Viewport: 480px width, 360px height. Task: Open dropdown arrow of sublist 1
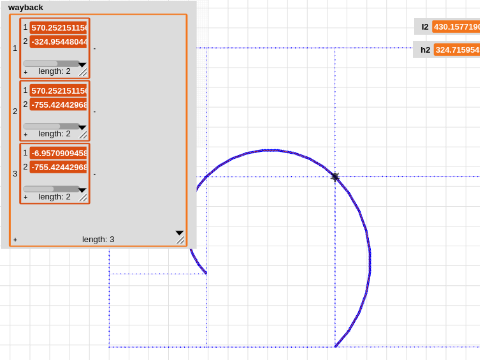tap(82, 64)
